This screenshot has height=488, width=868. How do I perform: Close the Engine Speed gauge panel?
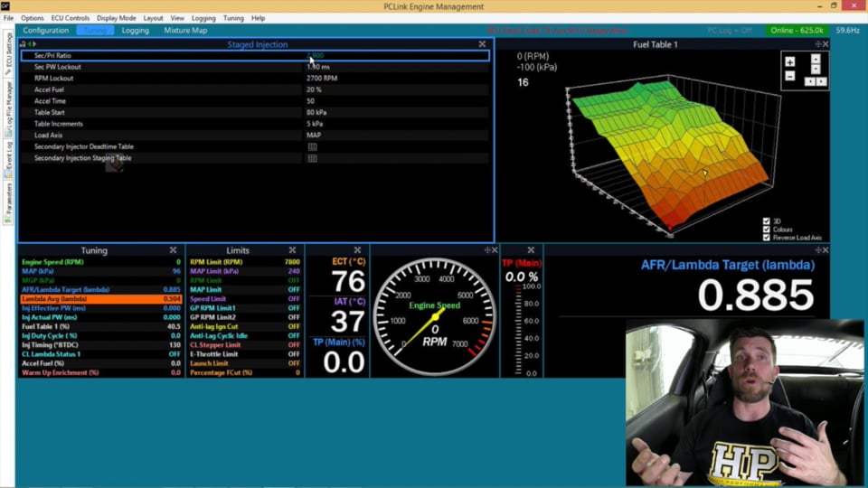pyautogui.click(x=495, y=250)
